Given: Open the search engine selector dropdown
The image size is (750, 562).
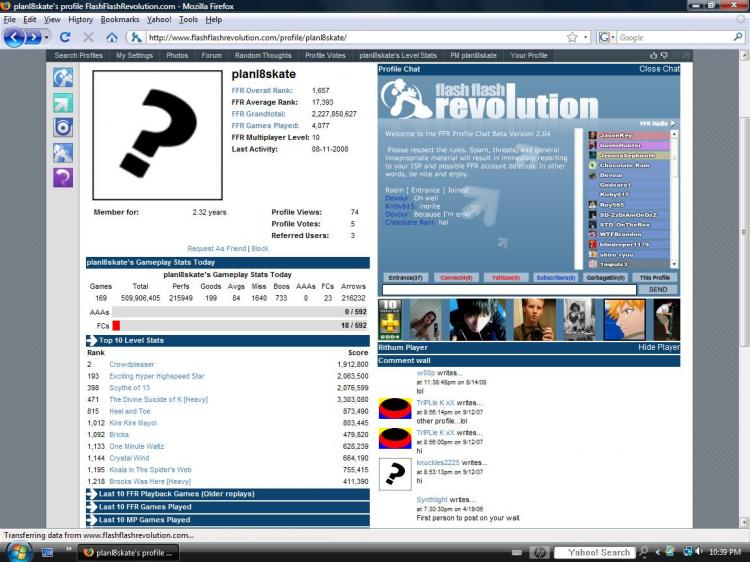Looking at the screenshot, I should tap(607, 37).
